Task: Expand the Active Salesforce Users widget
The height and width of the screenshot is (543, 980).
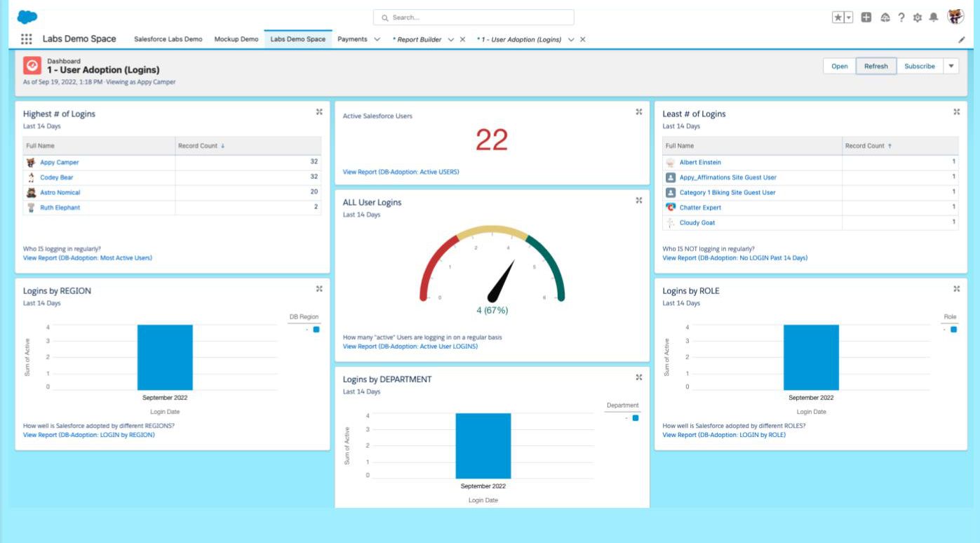Action: point(639,112)
